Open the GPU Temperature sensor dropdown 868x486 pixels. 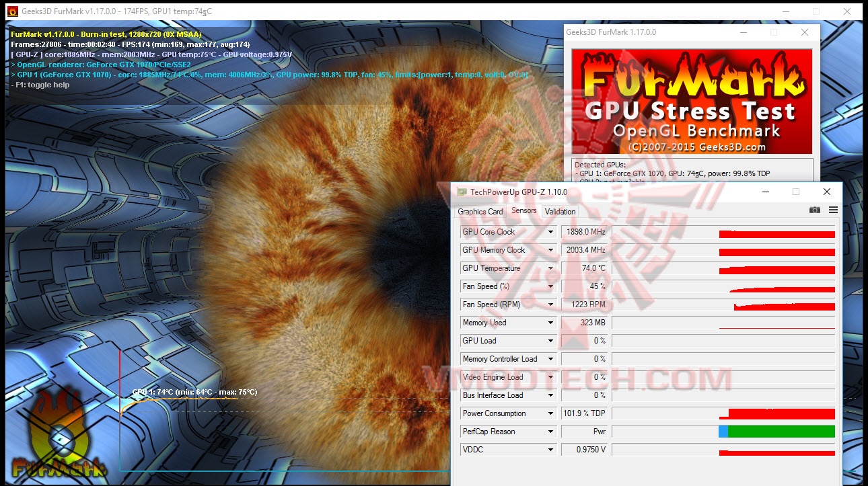[x=550, y=268]
